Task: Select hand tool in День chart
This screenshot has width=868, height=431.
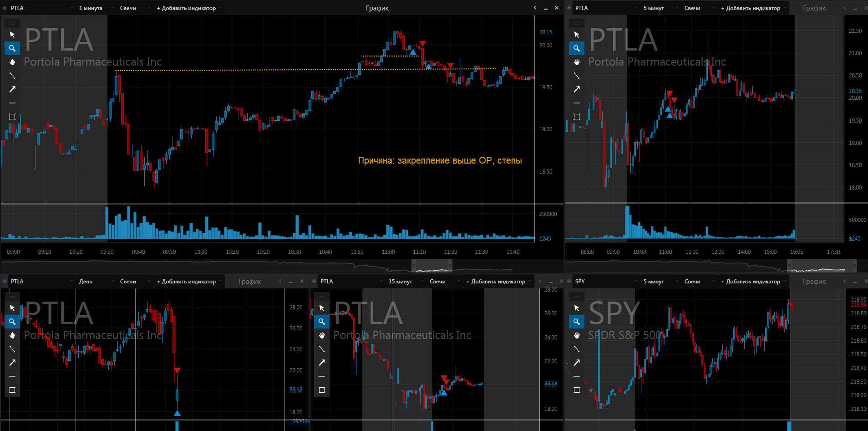Action: [12, 335]
